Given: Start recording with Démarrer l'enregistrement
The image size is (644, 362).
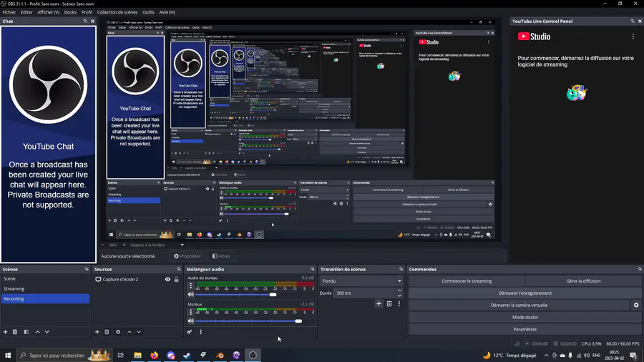Looking at the screenshot, I should tap(525, 293).
